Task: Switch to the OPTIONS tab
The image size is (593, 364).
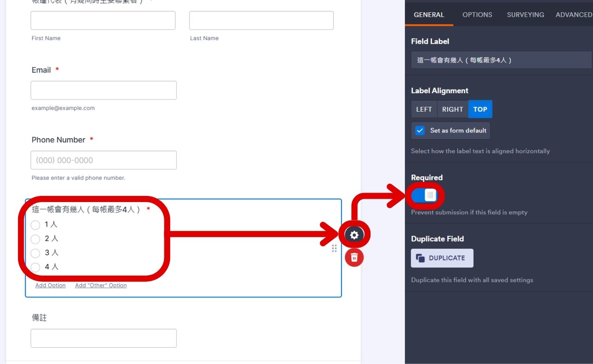Action: [477, 15]
